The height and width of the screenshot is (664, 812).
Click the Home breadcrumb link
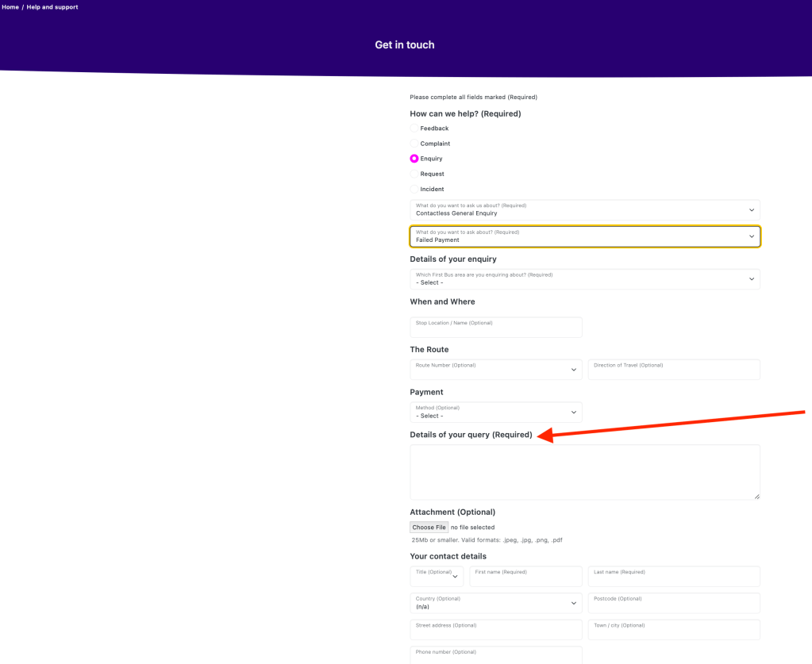pyautogui.click(x=10, y=7)
